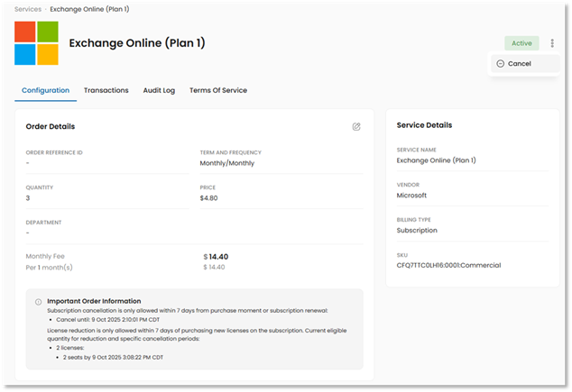The height and width of the screenshot is (392, 572).
Task: Click the Per 1 month(s) label
Action: (x=50, y=268)
